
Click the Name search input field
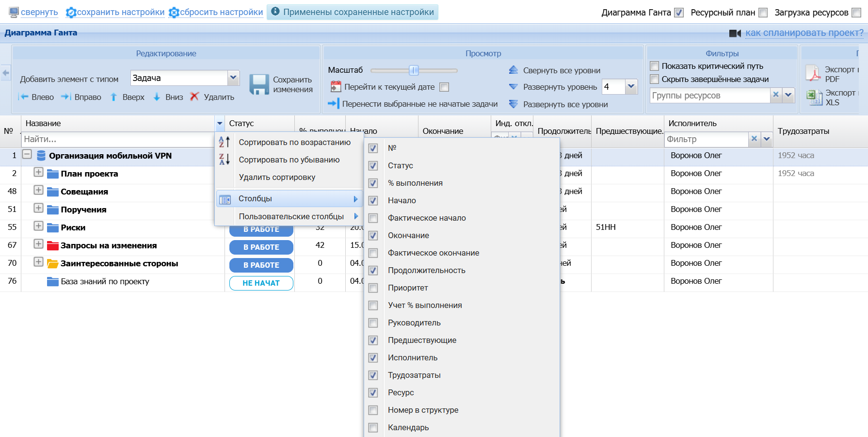117,139
